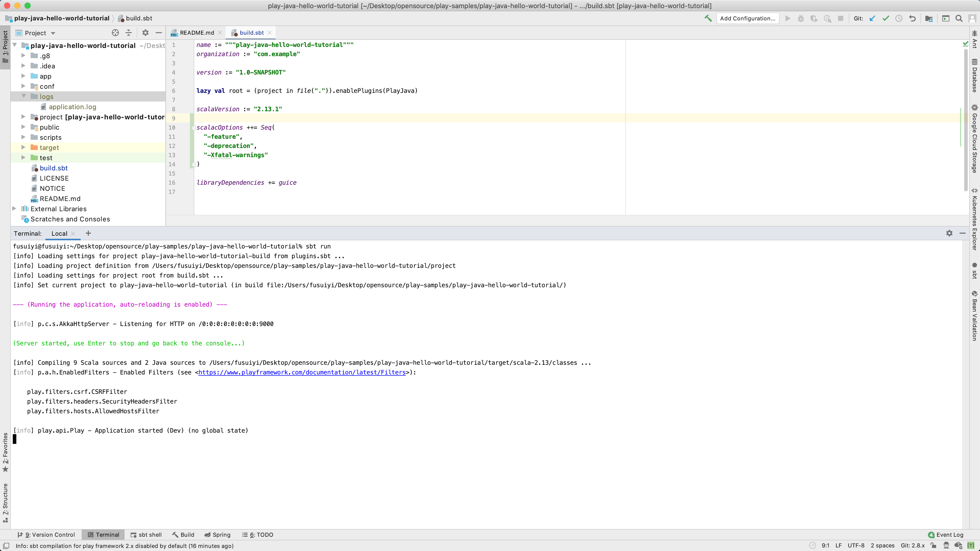Open the 9: Version Control tab
The height and width of the screenshot is (551, 980).
(46, 535)
